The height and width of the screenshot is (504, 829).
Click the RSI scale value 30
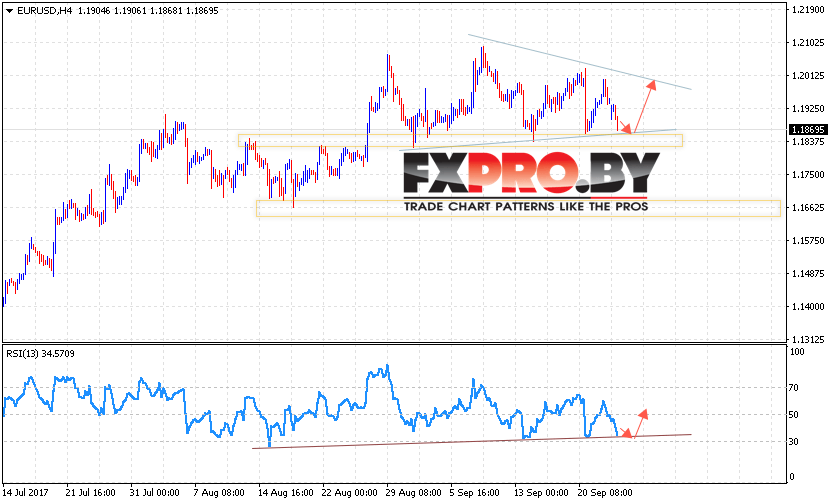tap(794, 442)
